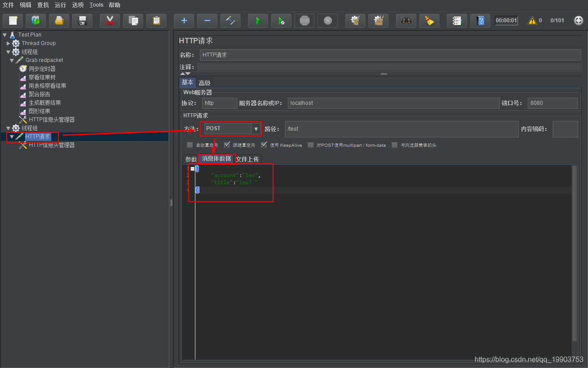The width and height of the screenshot is (588, 368).
Task: Open the Help question mark icon
Action: (480, 21)
